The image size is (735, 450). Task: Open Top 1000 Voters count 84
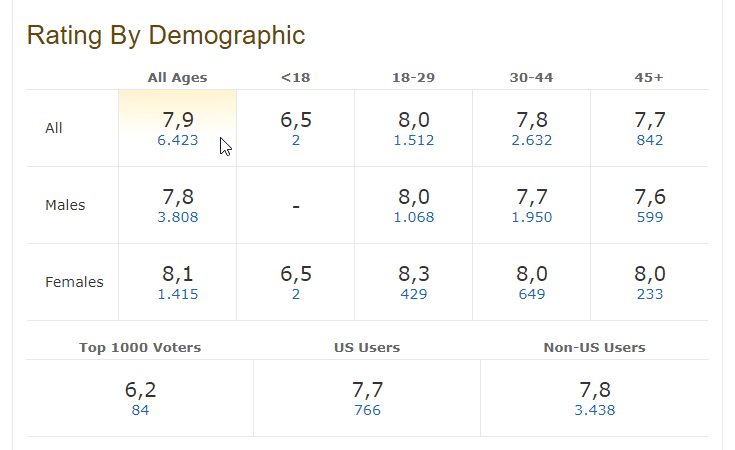[x=140, y=411]
